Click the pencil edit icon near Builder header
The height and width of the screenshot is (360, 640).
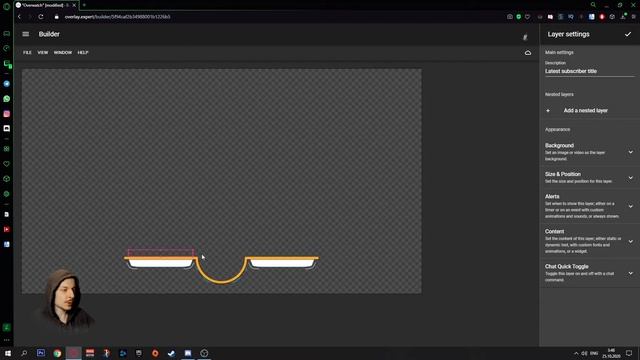(x=525, y=37)
